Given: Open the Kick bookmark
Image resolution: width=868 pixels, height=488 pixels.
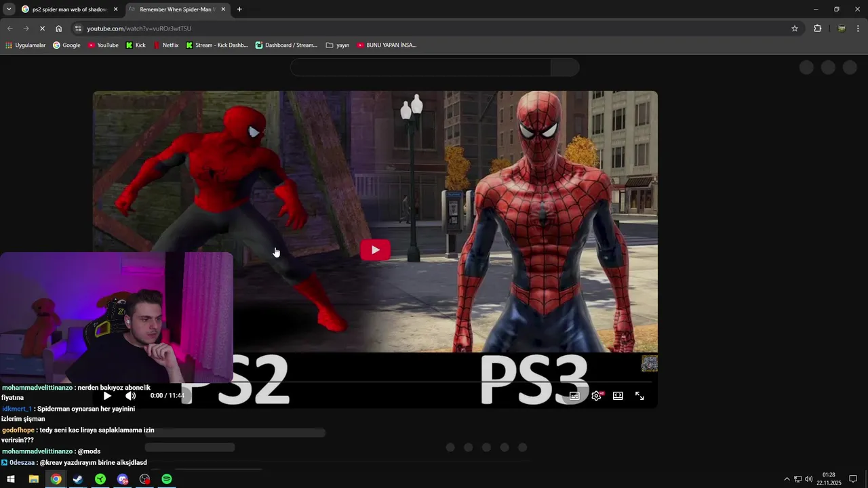Looking at the screenshot, I should [x=136, y=45].
